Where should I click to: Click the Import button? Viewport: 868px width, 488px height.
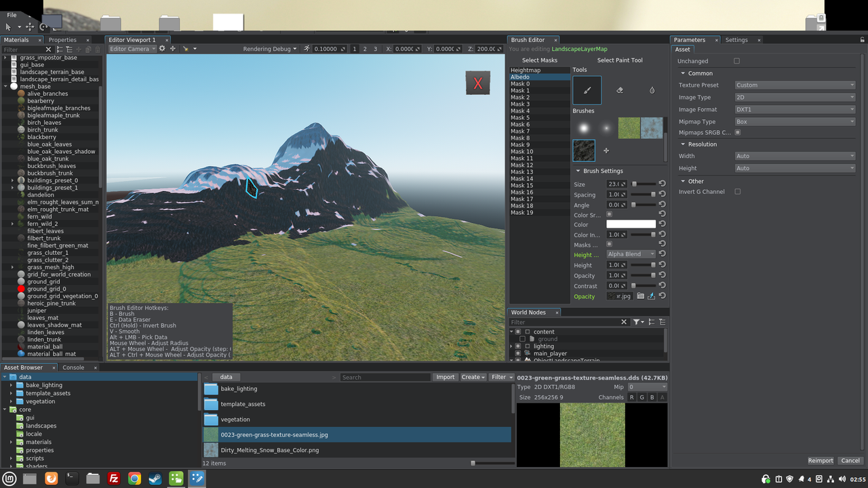(x=446, y=377)
